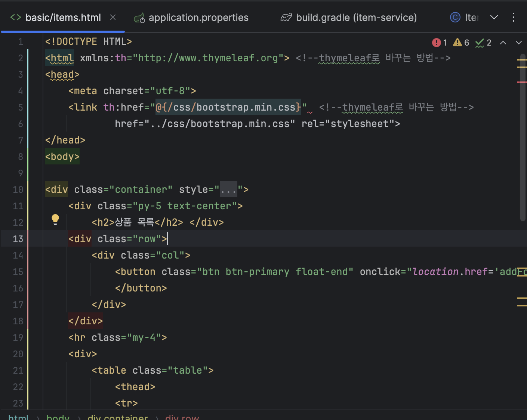This screenshot has width=527, height=420.
Task: Select html in the breadcrumb bar
Action: pos(18,417)
